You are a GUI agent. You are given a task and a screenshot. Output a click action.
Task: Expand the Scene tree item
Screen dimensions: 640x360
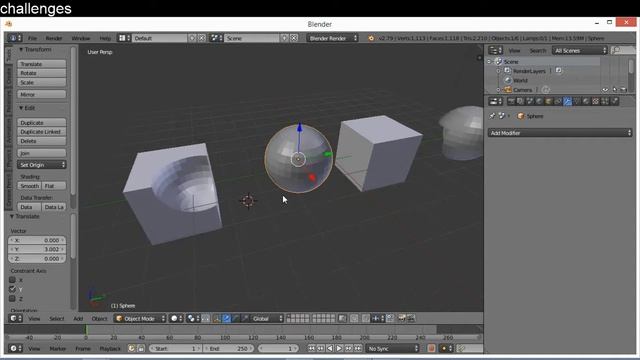pyautogui.click(x=489, y=61)
